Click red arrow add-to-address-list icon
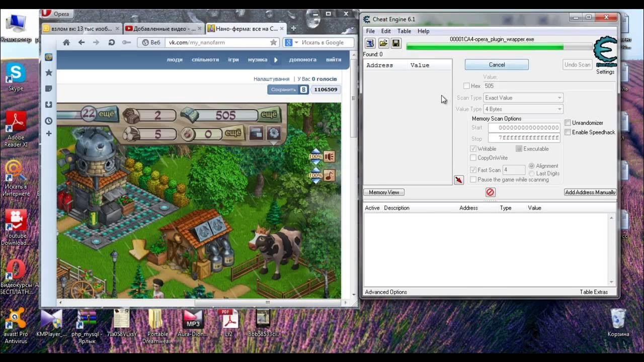 459,180
